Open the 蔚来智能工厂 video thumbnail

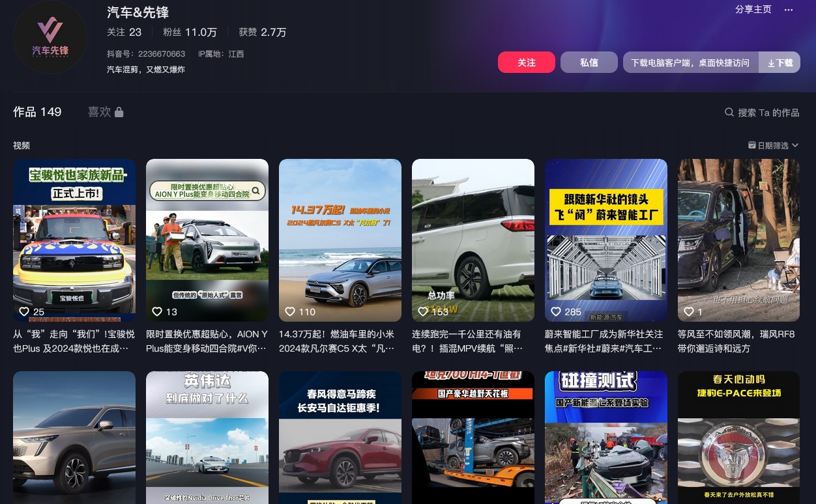[x=606, y=240]
